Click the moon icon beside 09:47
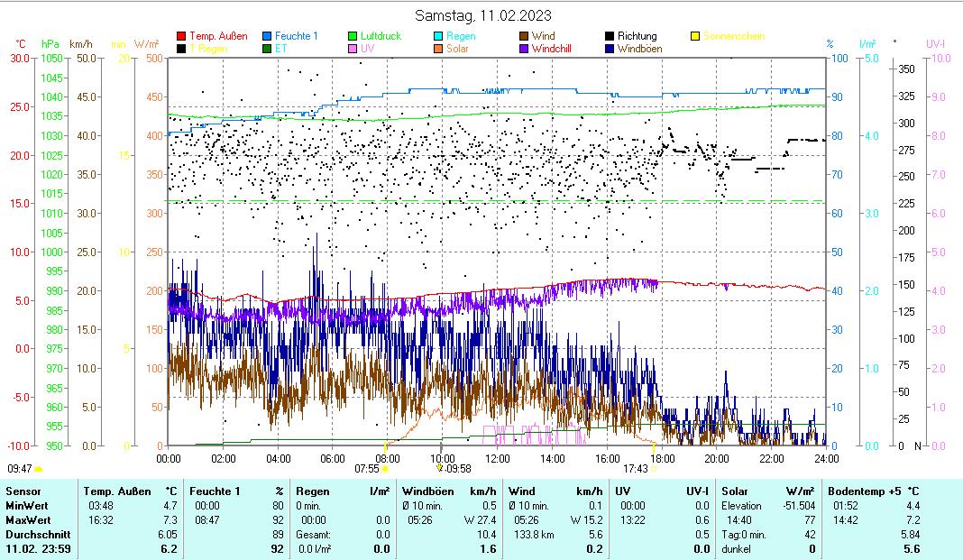The width and height of the screenshot is (963, 560). 39,469
